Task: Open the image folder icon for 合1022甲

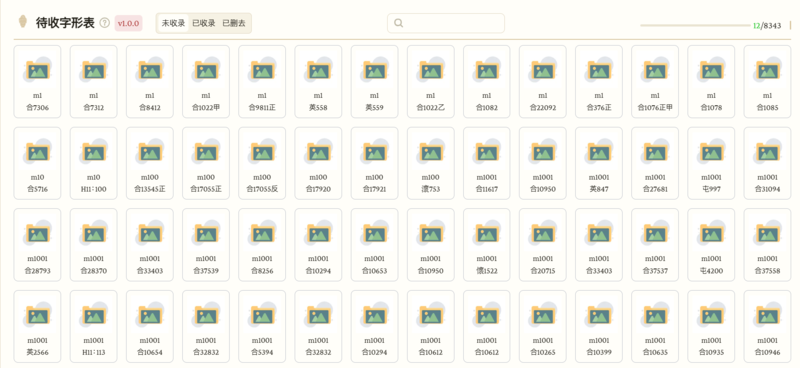Action: (206, 70)
